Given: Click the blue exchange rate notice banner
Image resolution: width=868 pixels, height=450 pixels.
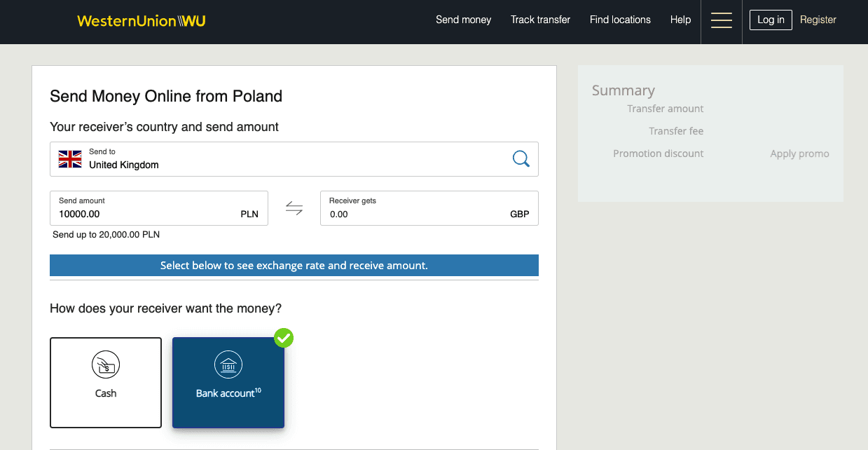Looking at the screenshot, I should (294, 266).
